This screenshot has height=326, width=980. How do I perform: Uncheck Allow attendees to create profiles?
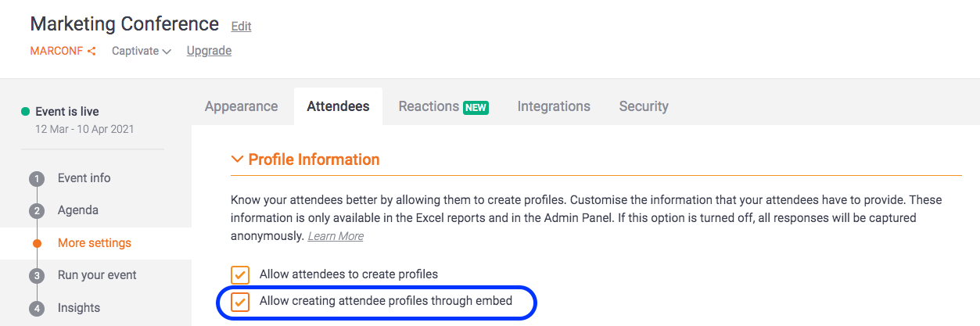tap(240, 275)
